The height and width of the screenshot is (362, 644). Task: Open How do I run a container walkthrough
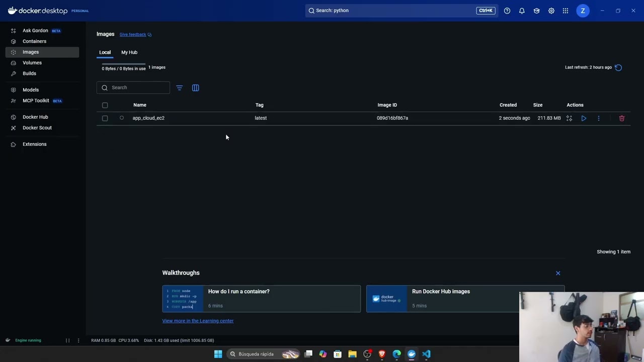pyautogui.click(x=261, y=299)
